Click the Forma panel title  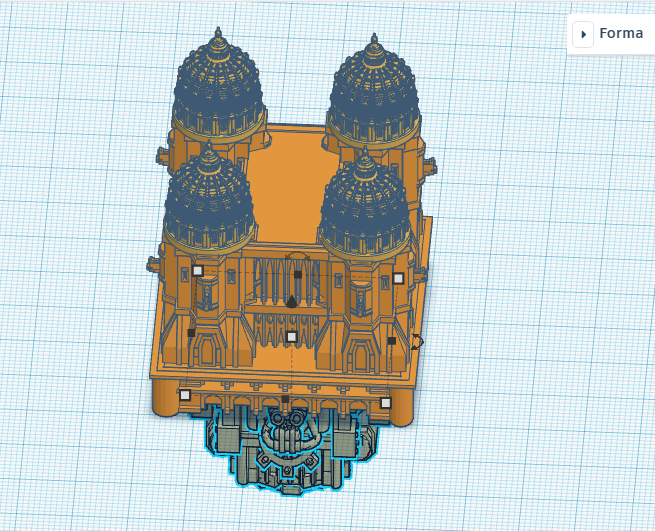tap(621, 34)
